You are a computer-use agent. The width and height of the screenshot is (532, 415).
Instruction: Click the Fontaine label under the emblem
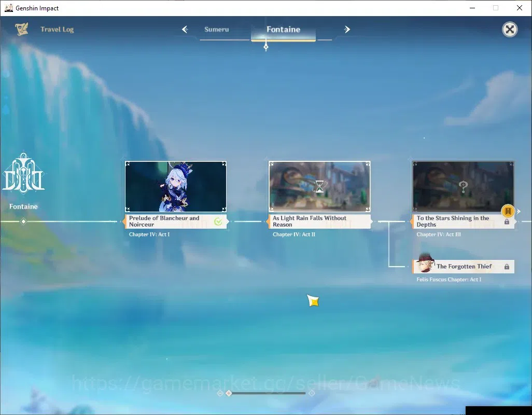(23, 206)
